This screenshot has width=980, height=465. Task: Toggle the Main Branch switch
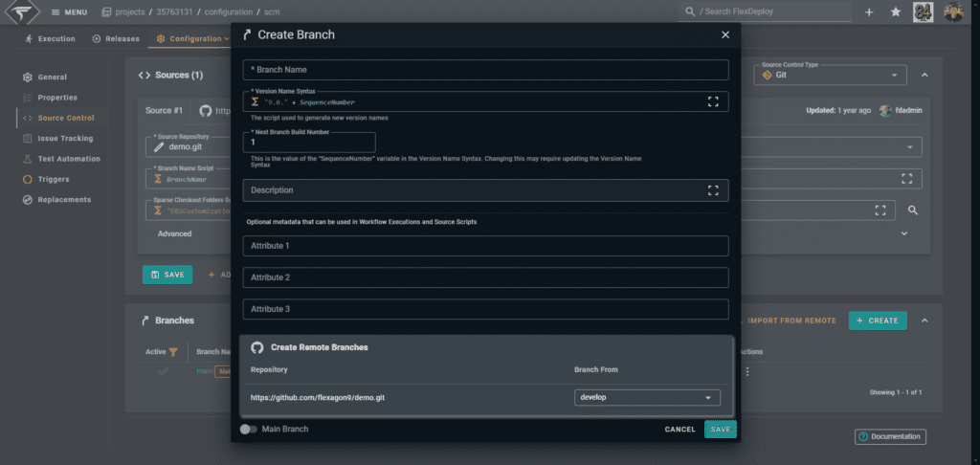click(x=248, y=430)
